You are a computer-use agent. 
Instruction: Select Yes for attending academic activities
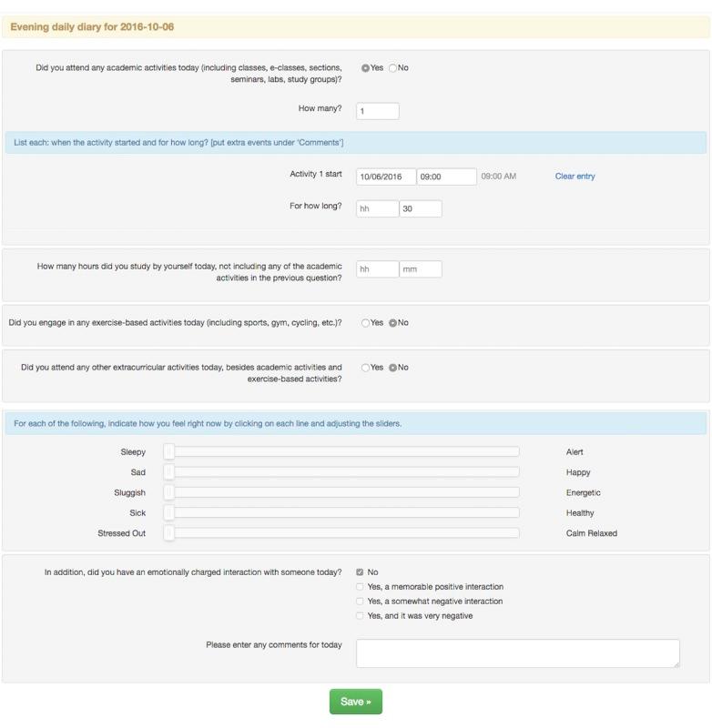tap(365, 68)
